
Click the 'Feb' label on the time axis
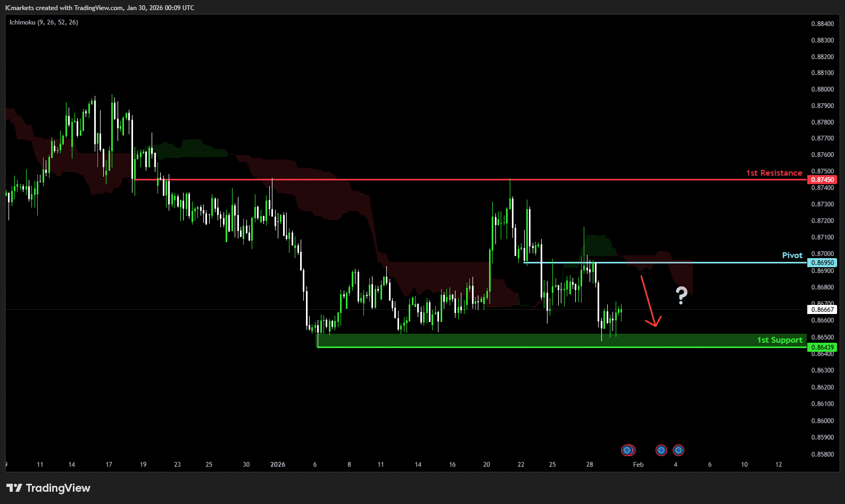point(638,465)
